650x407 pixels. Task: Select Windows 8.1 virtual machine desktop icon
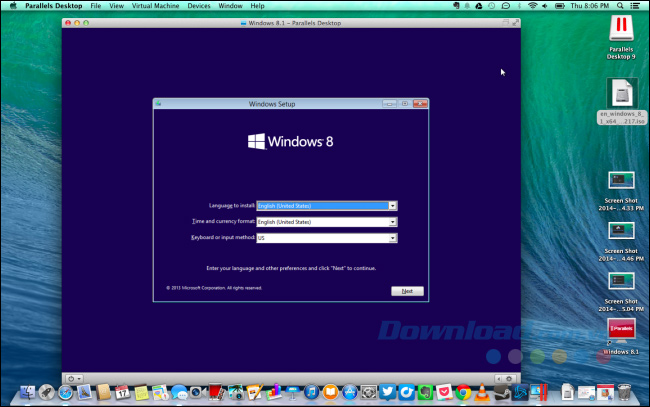click(x=621, y=331)
